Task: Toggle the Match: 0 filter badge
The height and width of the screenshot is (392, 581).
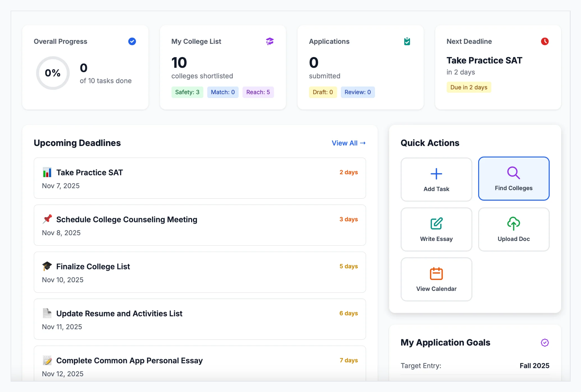Action: coord(223,92)
